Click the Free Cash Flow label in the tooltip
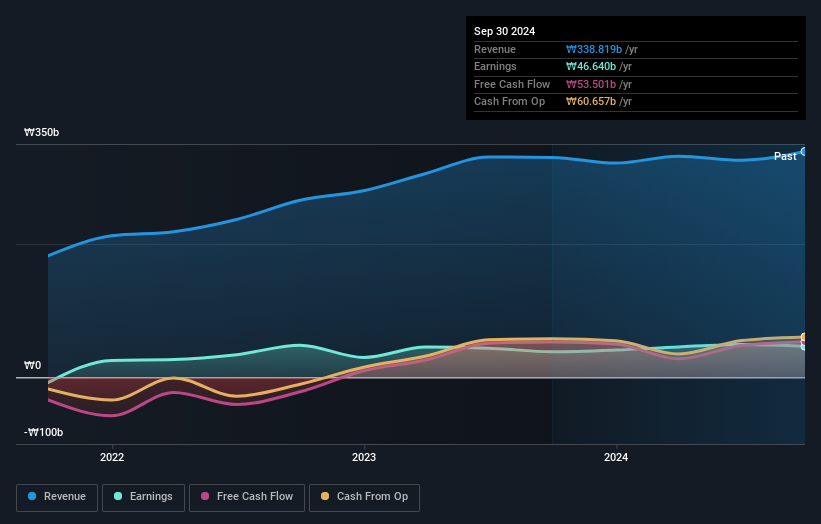Viewport: 821px width, 524px height. [512, 84]
